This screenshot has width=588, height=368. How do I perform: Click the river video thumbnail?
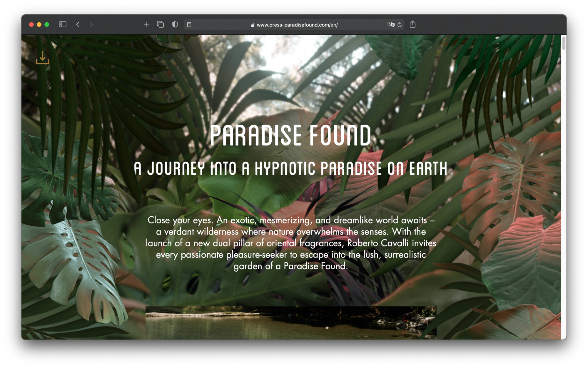[x=291, y=322]
